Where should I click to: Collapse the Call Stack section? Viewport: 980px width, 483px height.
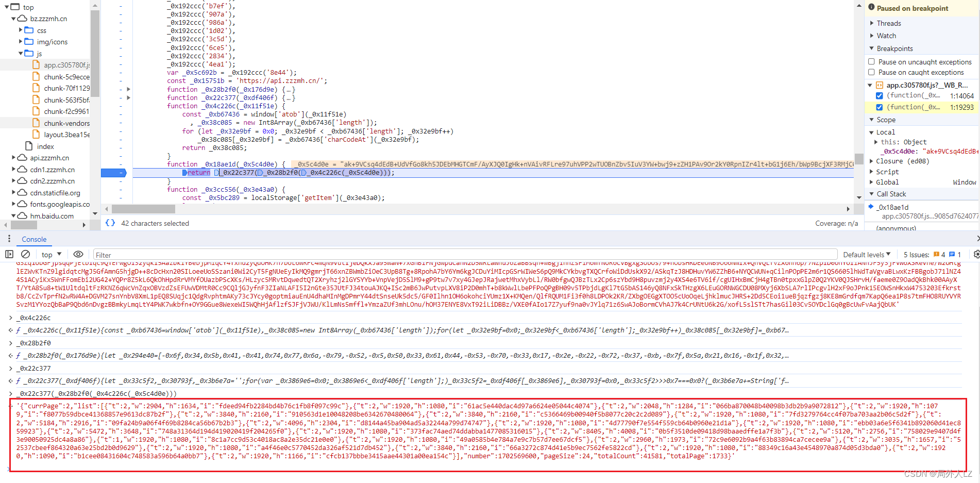coord(872,194)
